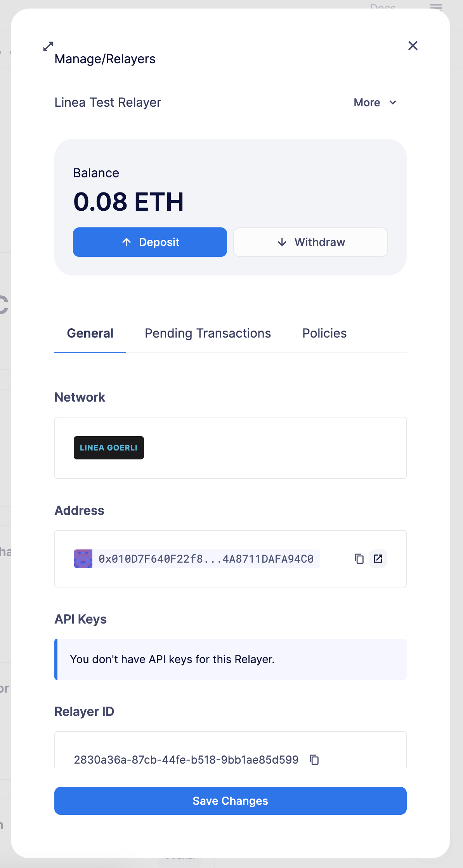Close the Manage/Relayers modal with the X

click(x=413, y=46)
